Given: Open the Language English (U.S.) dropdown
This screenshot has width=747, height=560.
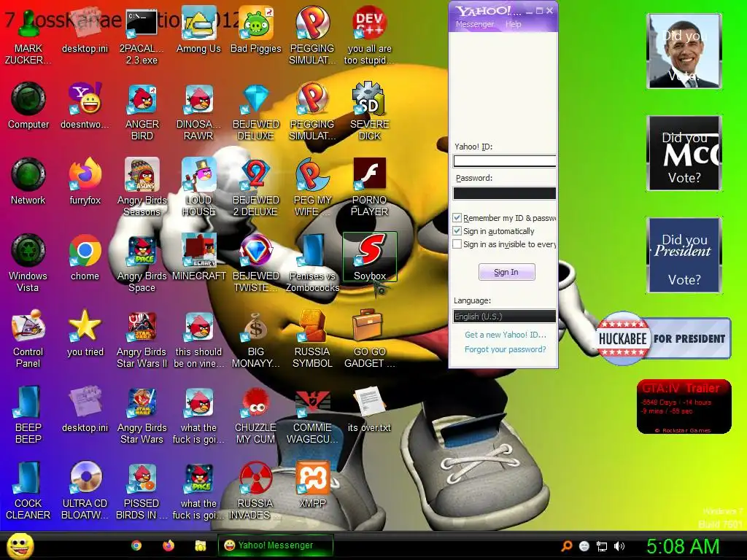Looking at the screenshot, I should pos(504,316).
